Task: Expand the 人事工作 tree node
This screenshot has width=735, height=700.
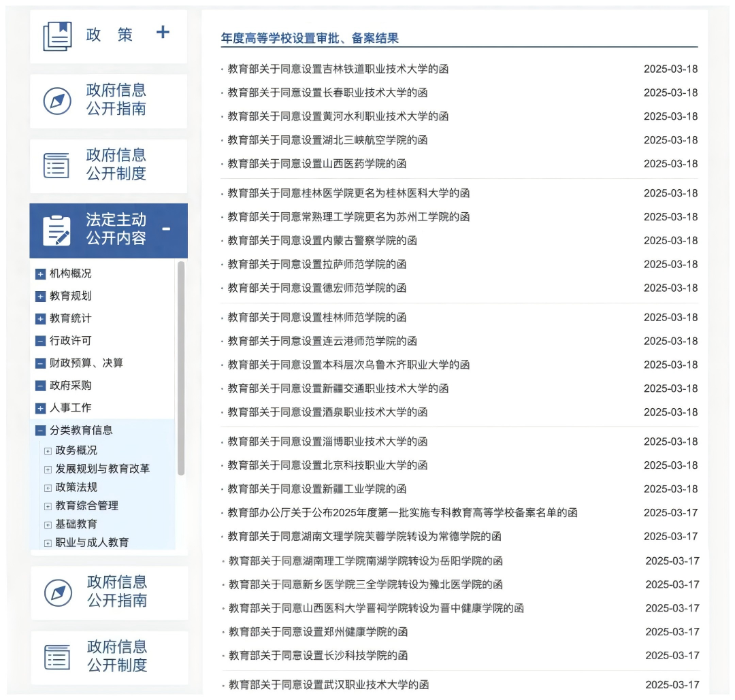Action: (x=40, y=408)
